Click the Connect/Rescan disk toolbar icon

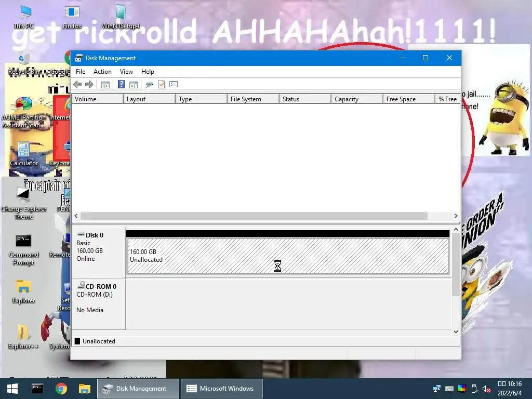tap(149, 85)
